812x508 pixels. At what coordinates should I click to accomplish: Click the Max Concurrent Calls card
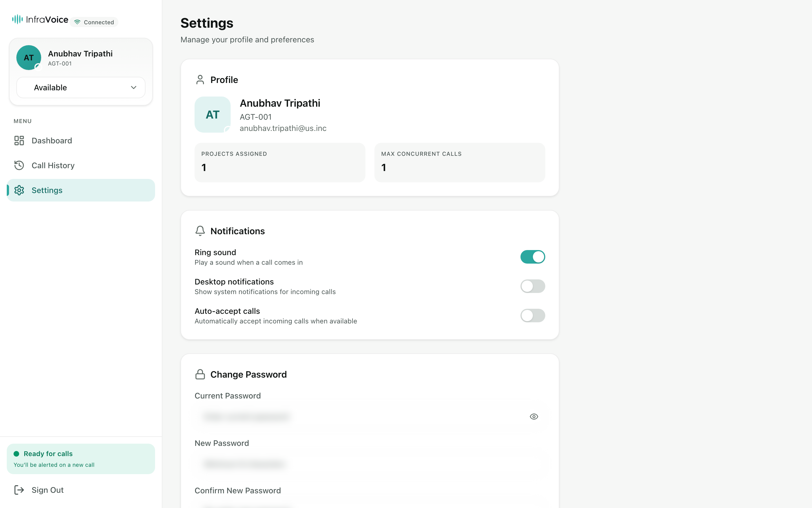460,163
